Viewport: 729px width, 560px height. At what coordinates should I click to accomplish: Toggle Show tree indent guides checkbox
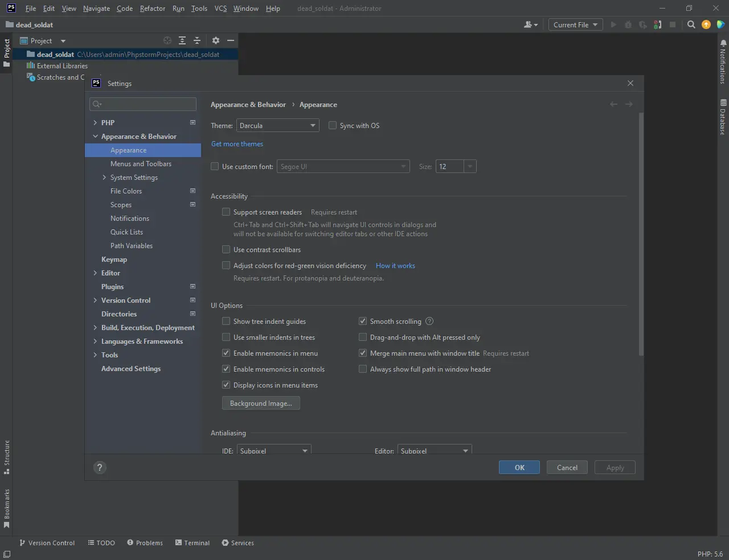coord(226,322)
